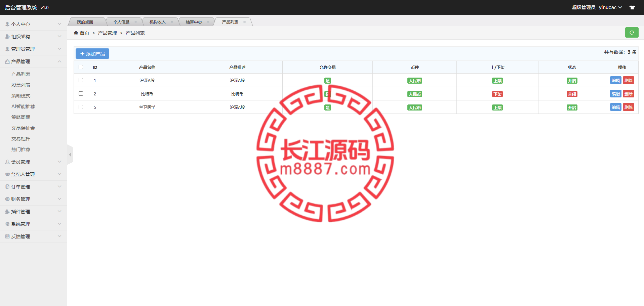Expand the 财务管理 menu chevron
Viewport: 644px width, 306px height.
[x=59, y=199]
